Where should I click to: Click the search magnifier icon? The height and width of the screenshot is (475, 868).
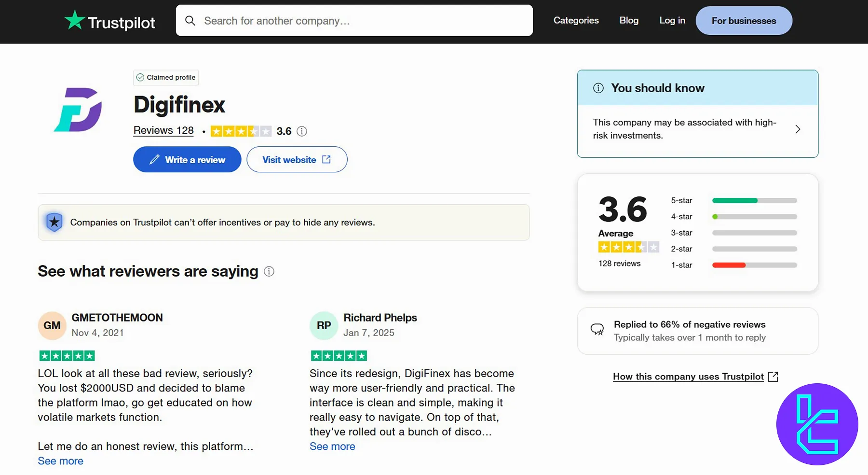coord(190,21)
